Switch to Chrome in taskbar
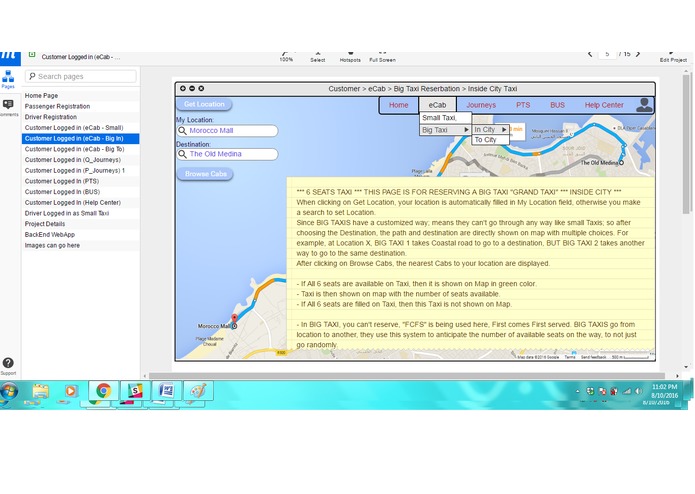 tap(103, 391)
